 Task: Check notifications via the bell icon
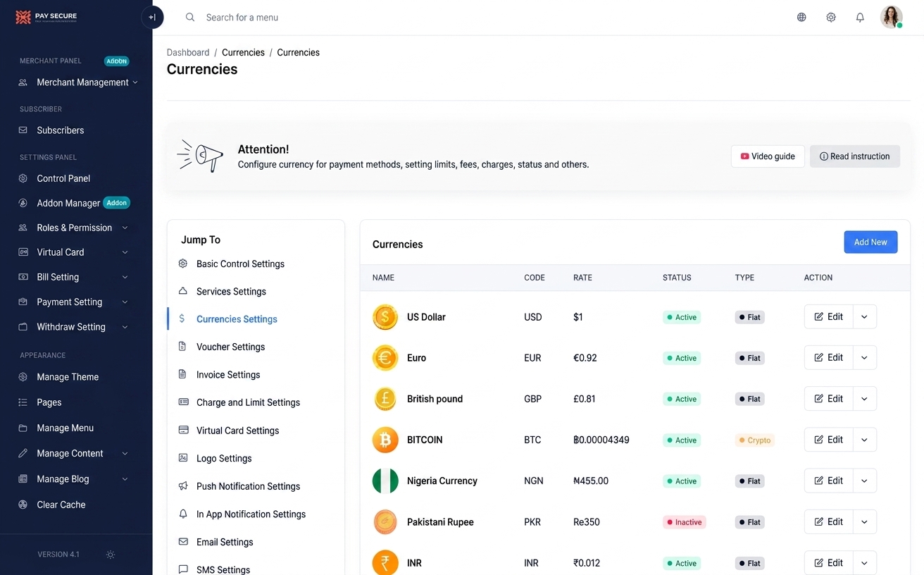pos(860,18)
